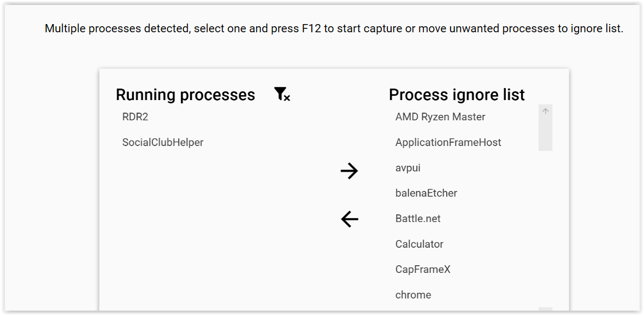Select Calculator from the process ignore list
The height and width of the screenshot is (315, 644).
point(419,244)
